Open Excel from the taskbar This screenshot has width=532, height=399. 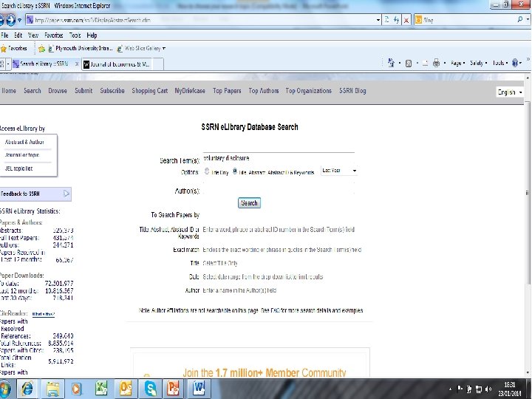(101, 388)
